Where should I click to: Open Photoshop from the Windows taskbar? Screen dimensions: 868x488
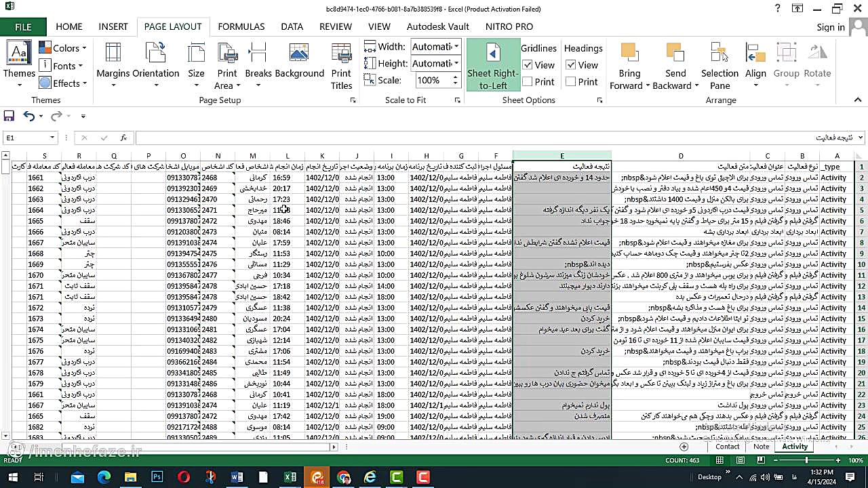[157, 477]
